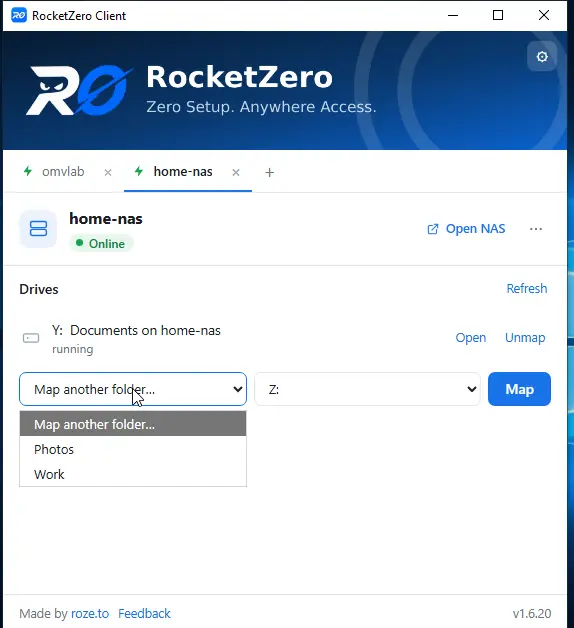Viewport: 574px width, 628px height.
Task: Click the home-nas server icon
Action: pyautogui.click(x=38, y=229)
